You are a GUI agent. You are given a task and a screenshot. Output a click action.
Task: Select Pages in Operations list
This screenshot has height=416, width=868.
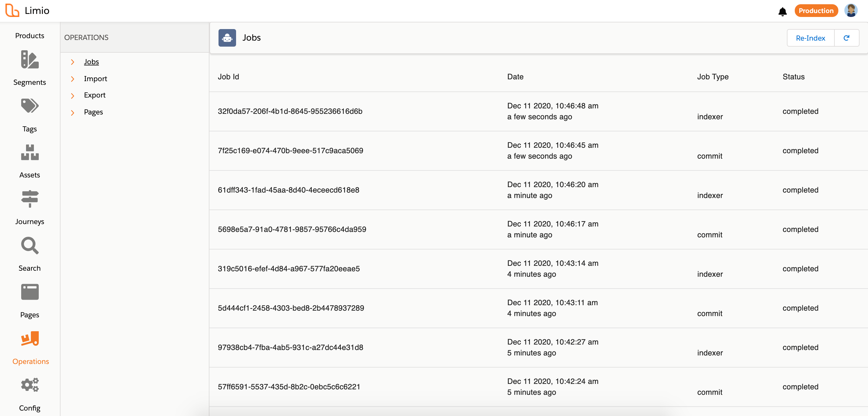click(93, 112)
